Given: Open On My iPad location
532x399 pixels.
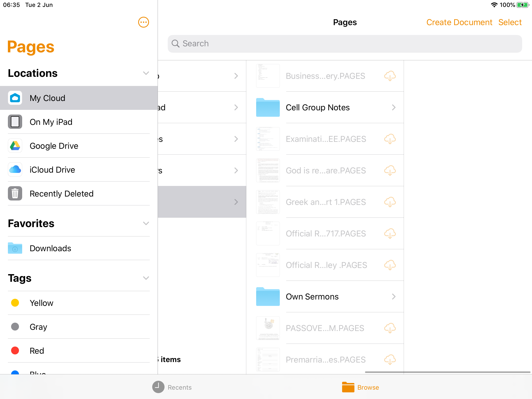Looking at the screenshot, I should click(51, 122).
